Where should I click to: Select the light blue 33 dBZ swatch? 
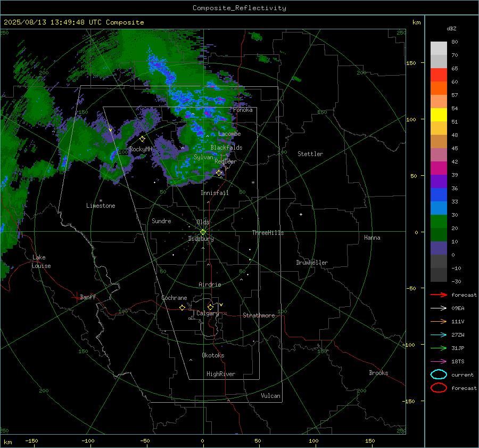[x=439, y=208]
